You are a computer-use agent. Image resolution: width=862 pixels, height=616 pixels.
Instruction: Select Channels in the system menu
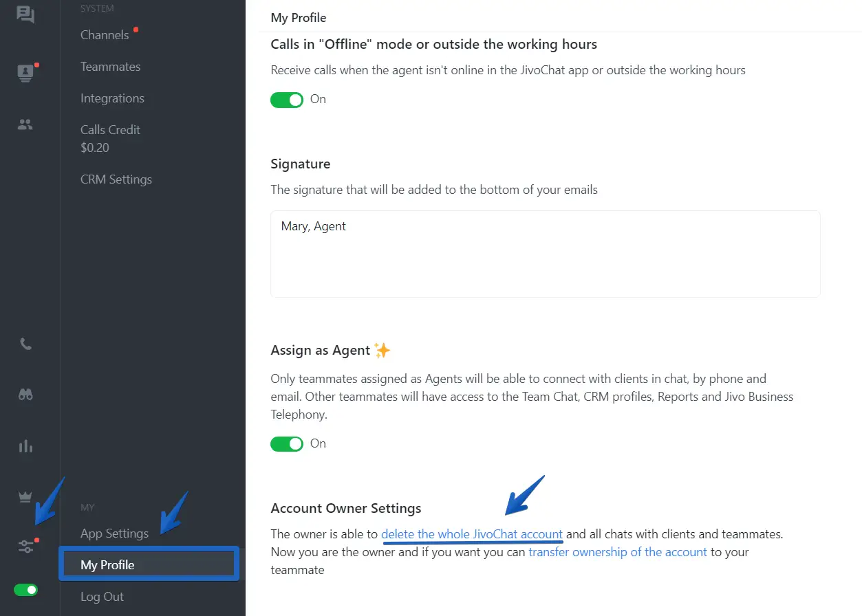(x=105, y=35)
